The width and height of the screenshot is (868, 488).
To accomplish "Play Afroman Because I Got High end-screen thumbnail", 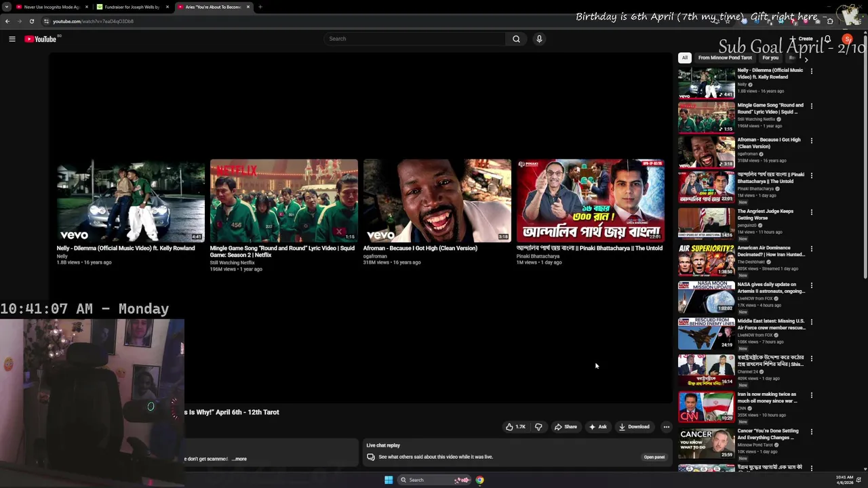I will [437, 201].
